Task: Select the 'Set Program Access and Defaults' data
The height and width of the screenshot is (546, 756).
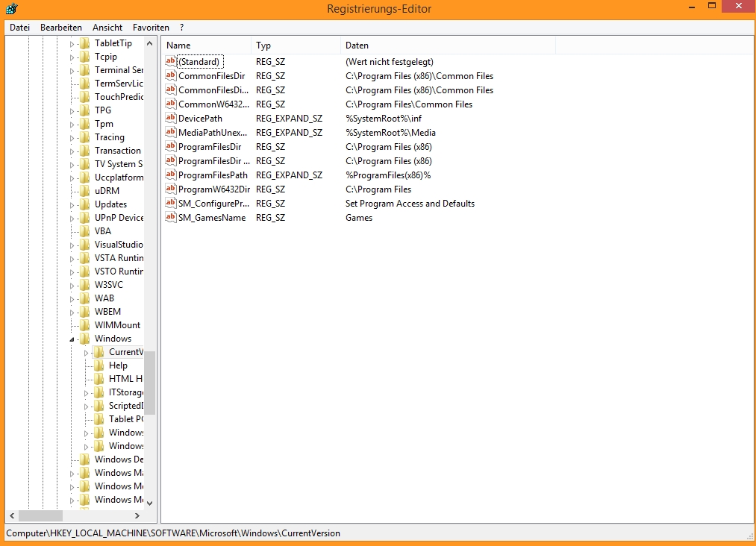Action: tap(410, 204)
